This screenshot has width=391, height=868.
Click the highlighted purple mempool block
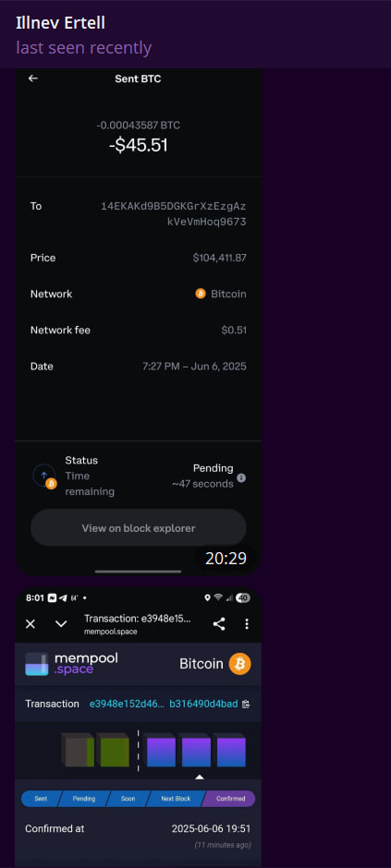(x=195, y=750)
